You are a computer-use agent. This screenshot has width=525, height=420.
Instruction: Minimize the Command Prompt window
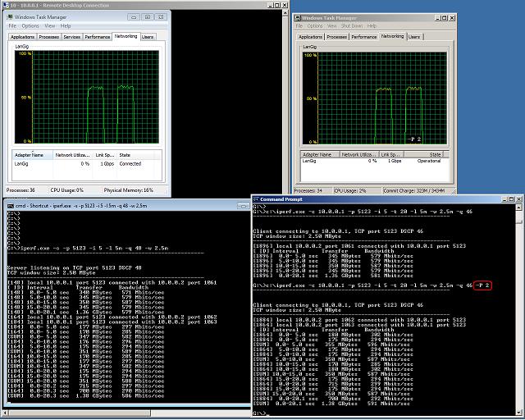(504, 199)
